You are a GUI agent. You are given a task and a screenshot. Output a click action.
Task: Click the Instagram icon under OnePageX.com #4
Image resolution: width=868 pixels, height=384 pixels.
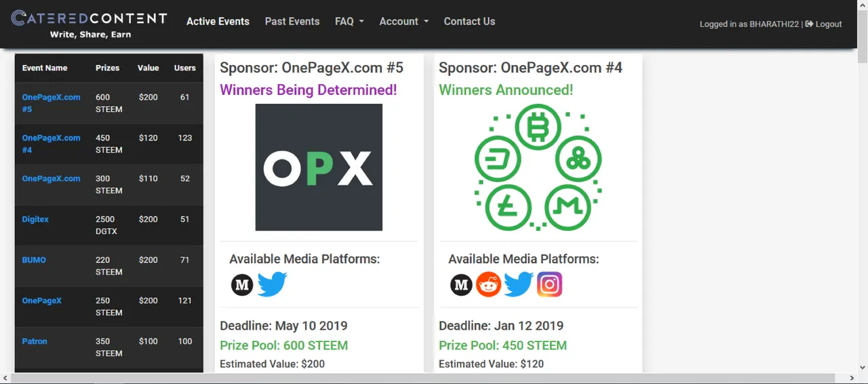[x=549, y=284]
